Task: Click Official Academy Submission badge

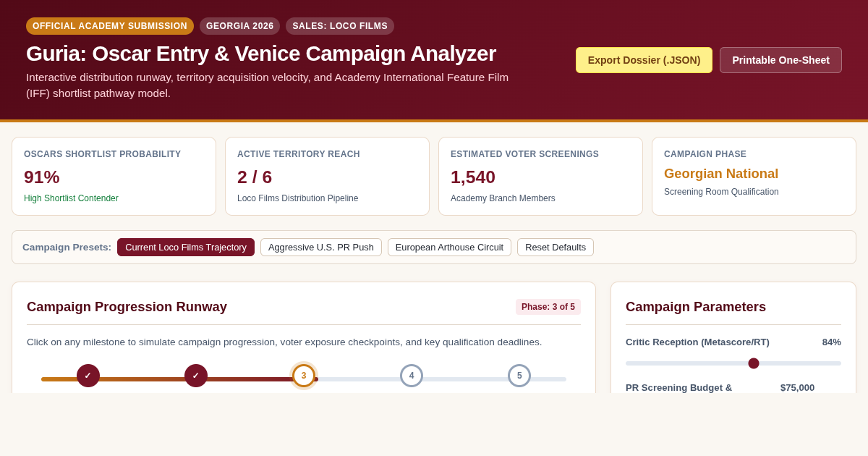Action: coord(110,26)
